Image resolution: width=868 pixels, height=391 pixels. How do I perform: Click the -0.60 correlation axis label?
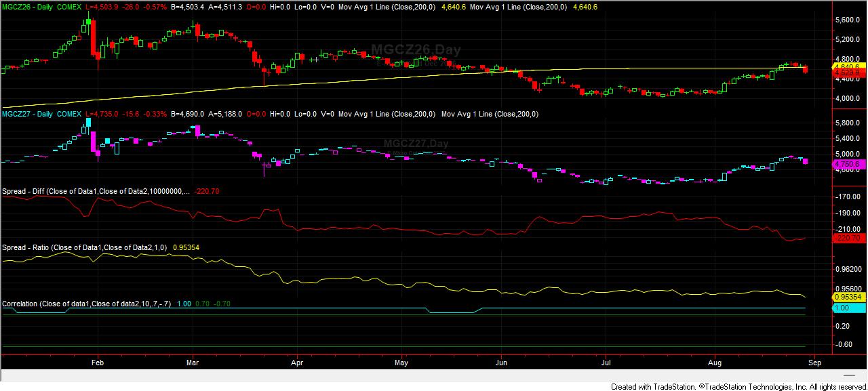coord(844,344)
